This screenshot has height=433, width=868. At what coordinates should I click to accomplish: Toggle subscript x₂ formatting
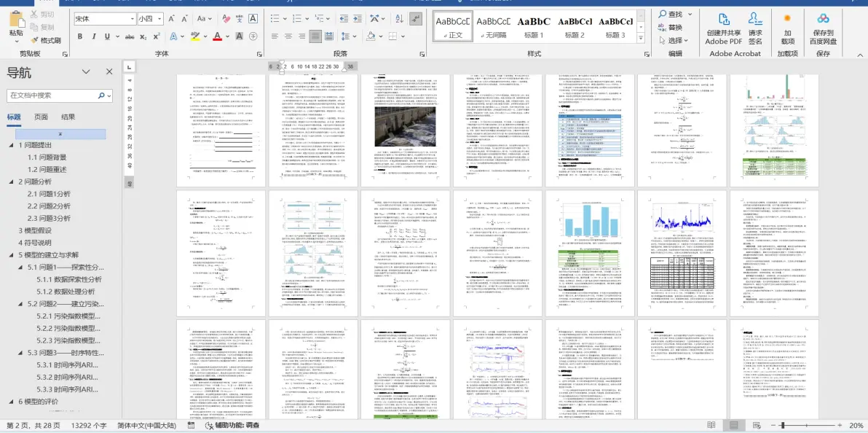pos(143,36)
